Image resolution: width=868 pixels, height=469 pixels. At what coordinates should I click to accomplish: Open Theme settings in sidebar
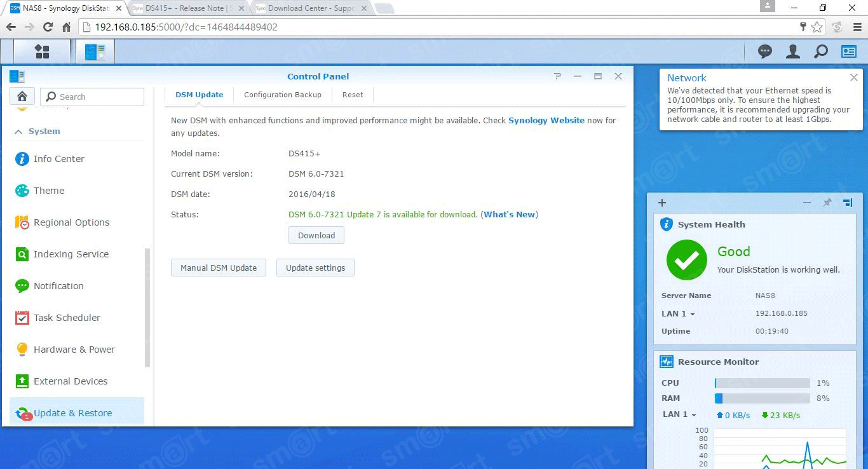coord(77,191)
